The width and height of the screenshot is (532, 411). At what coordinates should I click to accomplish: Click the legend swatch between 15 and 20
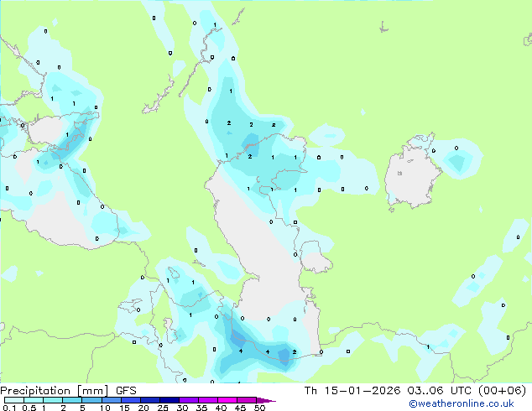131,400
